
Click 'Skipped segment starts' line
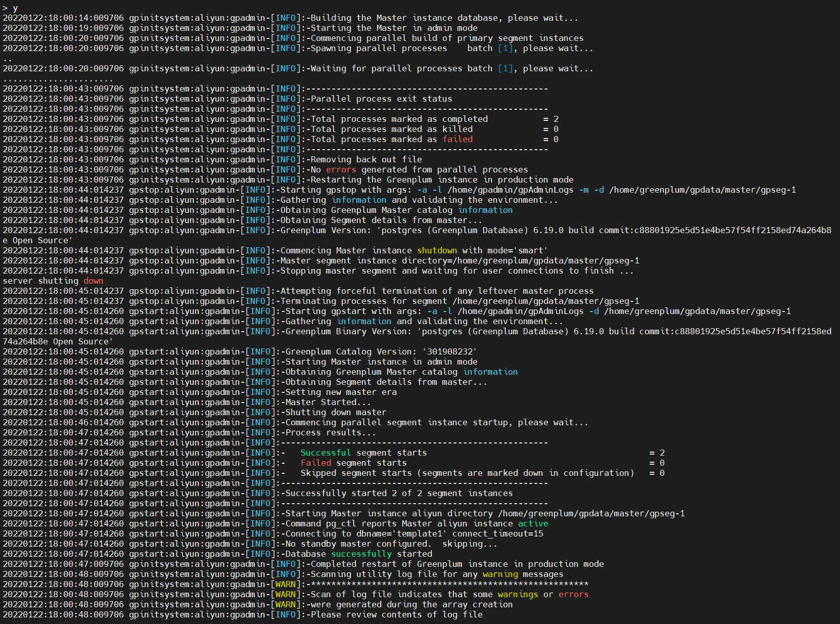(x=334, y=473)
